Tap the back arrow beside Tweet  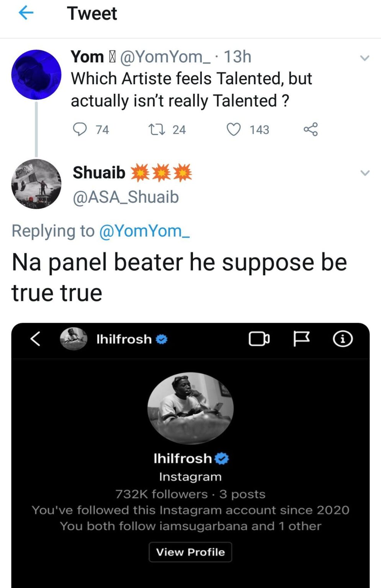pyautogui.click(x=26, y=13)
